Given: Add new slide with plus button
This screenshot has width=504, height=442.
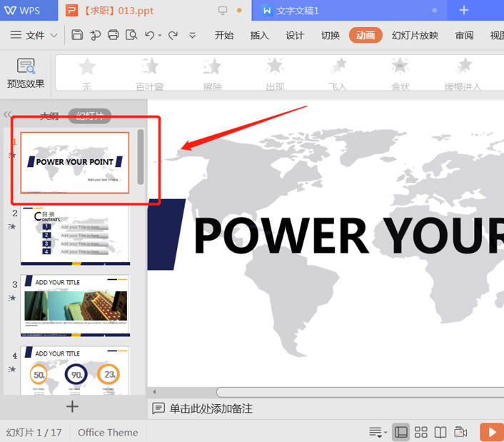Looking at the screenshot, I should [72, 406].
